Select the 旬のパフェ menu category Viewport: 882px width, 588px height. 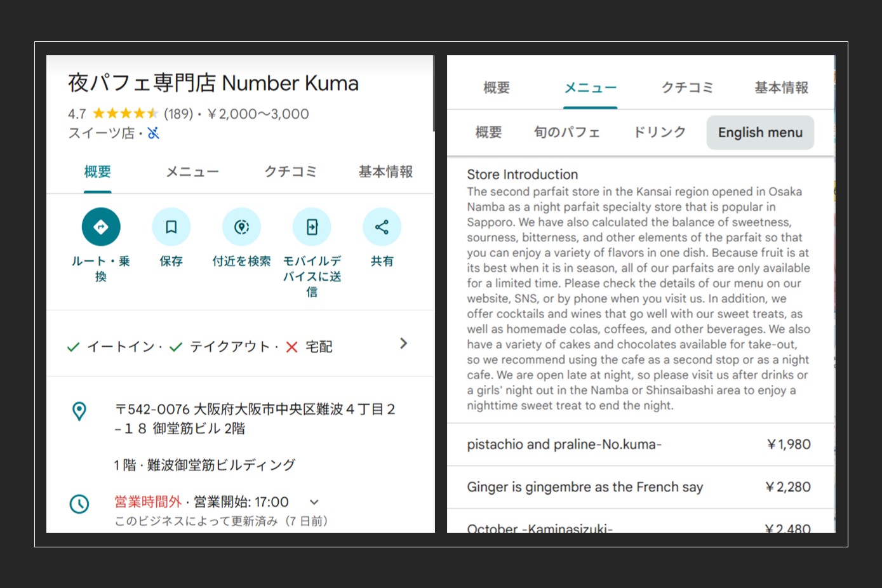(567, 132)
